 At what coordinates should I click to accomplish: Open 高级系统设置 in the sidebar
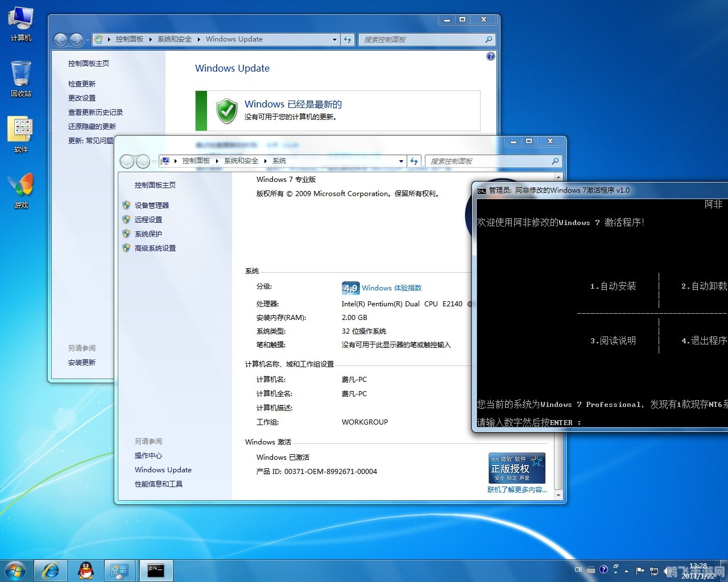[x=155, y=248]
